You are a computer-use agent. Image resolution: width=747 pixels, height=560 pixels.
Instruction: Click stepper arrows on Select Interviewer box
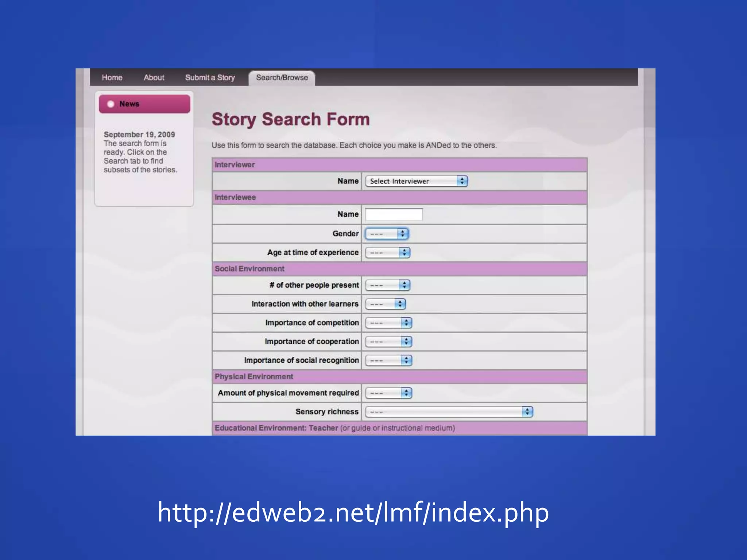click(462, 181)
